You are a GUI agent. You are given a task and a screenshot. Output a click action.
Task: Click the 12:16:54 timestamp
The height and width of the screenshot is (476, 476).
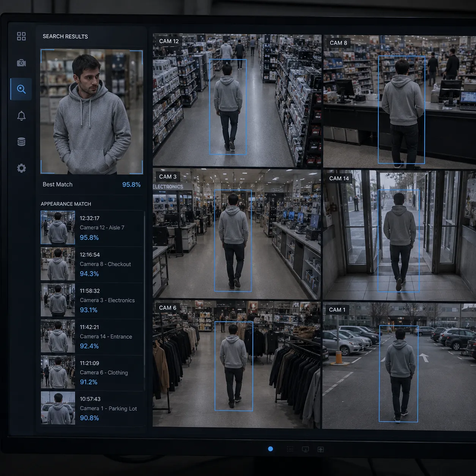pyautogui.click(x=90, y=255)
